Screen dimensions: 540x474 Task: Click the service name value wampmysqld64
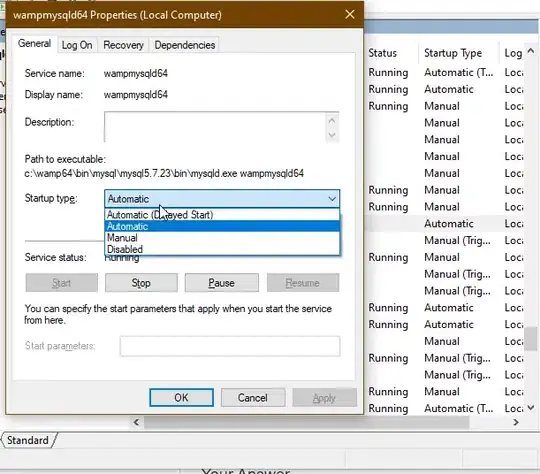(x=136, y=73)
